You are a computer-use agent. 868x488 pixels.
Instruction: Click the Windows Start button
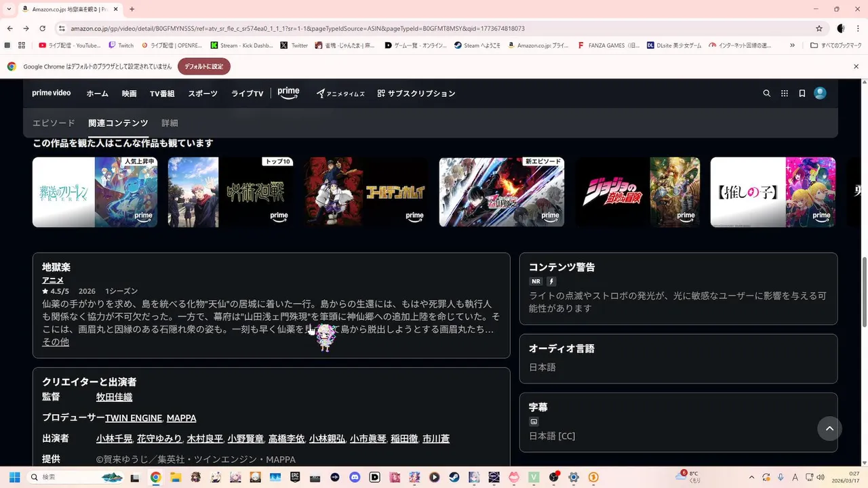click(14, 477)
